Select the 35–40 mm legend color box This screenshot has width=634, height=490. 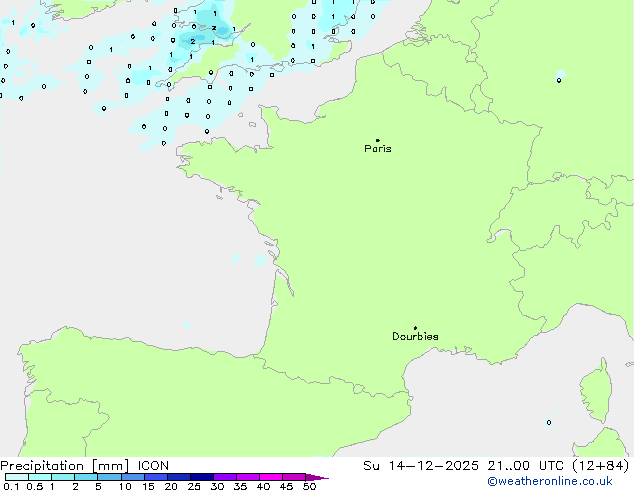point(248,477)
